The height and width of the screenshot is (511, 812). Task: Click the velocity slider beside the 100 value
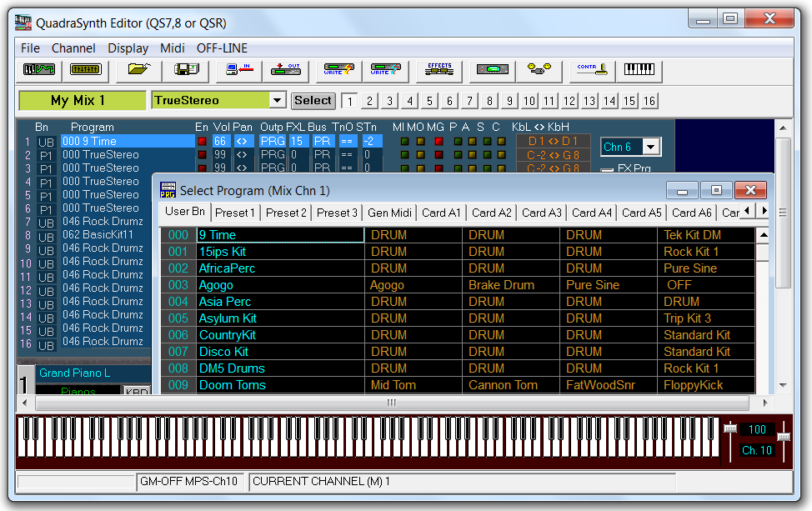730,428
